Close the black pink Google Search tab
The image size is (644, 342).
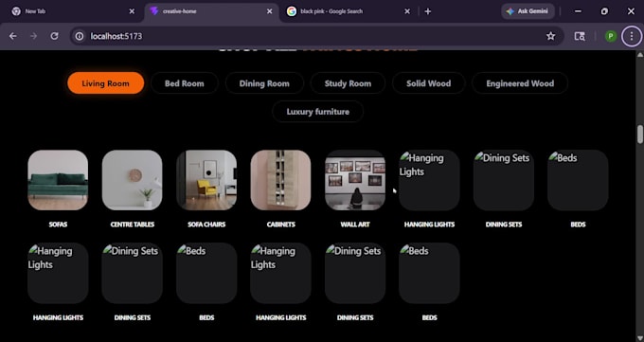(x=407, y=11)
